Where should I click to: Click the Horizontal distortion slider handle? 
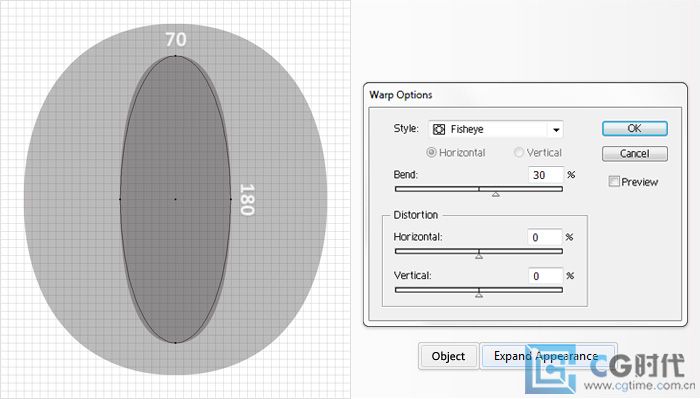pos(479,256)
